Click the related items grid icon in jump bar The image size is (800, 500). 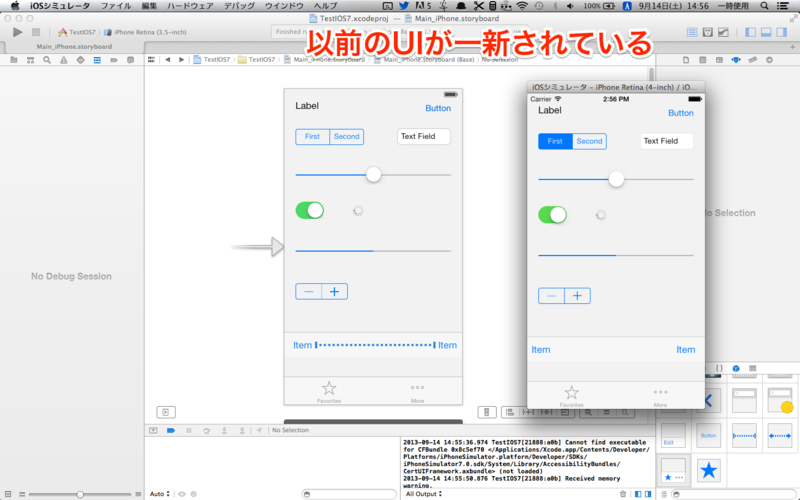coord(152,59)
